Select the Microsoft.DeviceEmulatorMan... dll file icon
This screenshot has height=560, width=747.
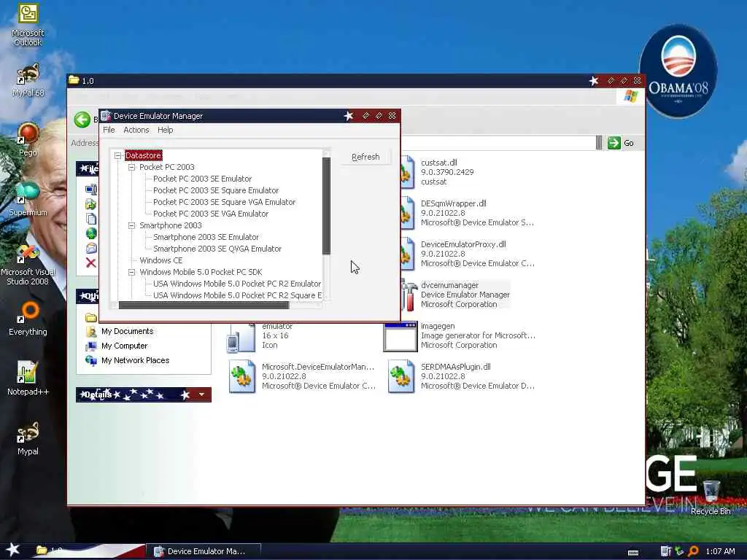(241, 377)
